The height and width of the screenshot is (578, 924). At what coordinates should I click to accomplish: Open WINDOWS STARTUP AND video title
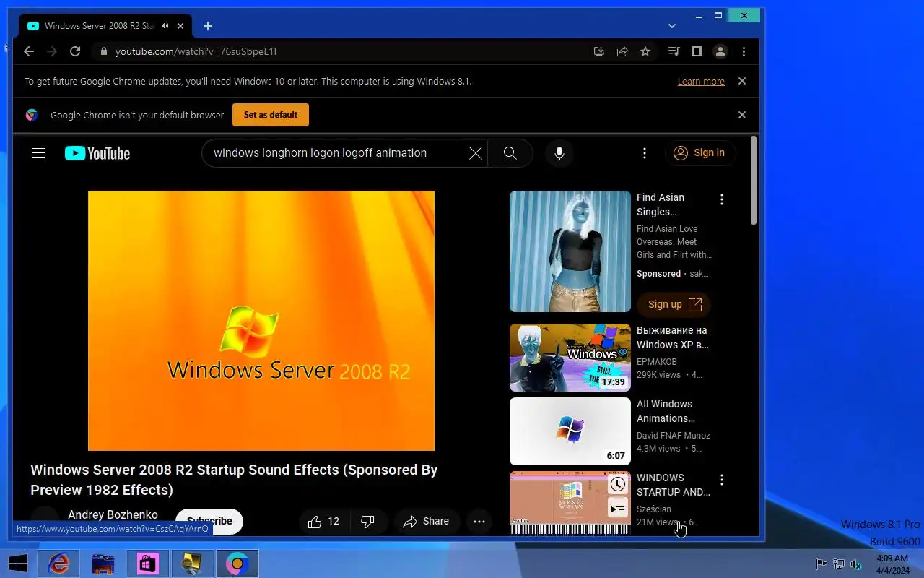tap(674, 485)
